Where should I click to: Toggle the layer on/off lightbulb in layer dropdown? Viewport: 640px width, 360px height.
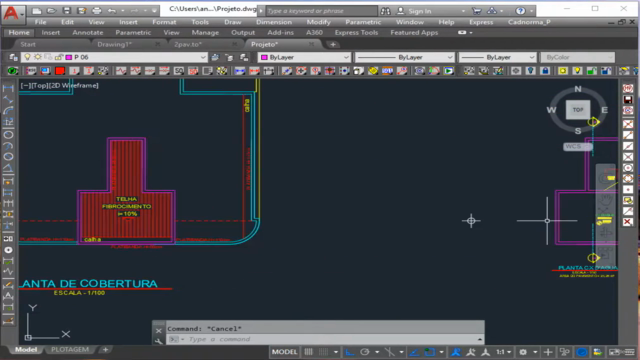coord(27,58)
